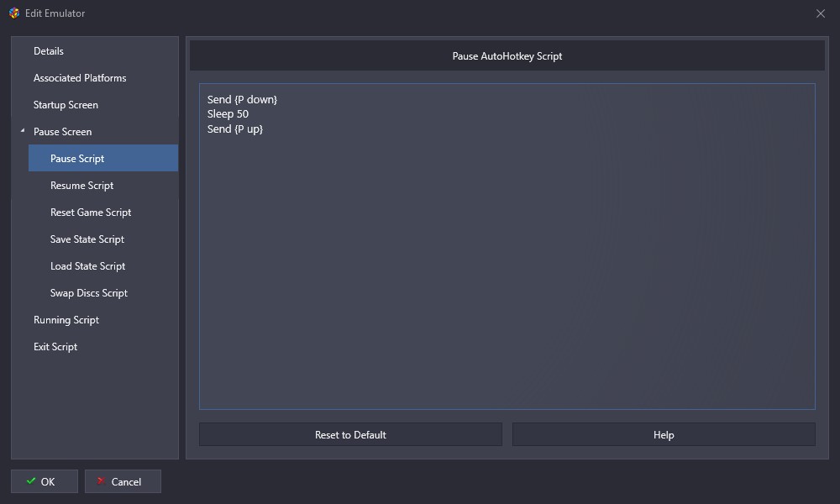Viewport: 840px width, 504px height.
Task: Confirm changes with the OK button
Action: pos(45,481)
